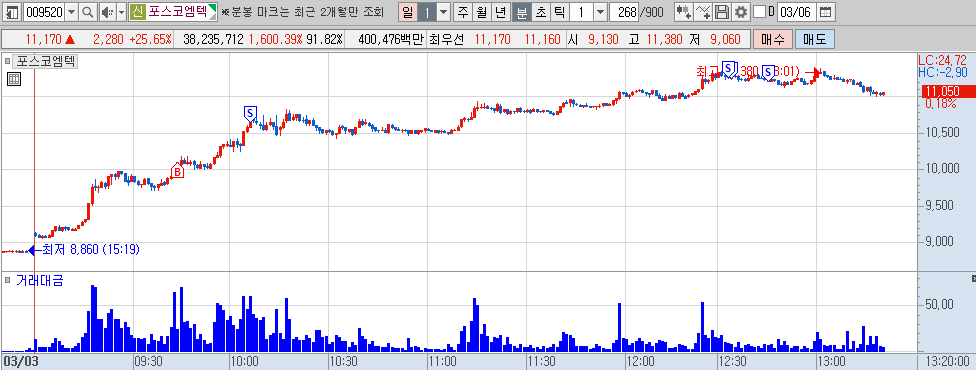Image resolution: width=976 pixels, height=370 pixels.
Task: Save the chart with the floppy icon
Action: tap(722, 12)
